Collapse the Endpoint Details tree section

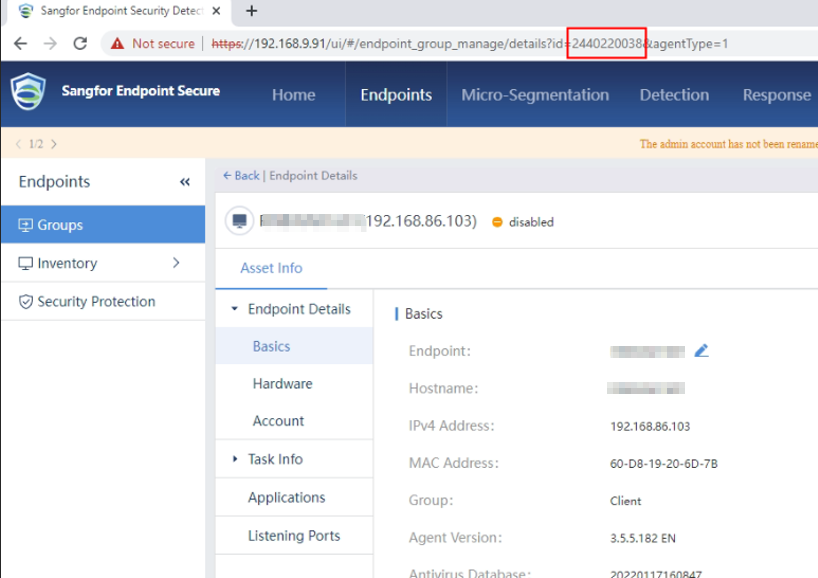point(235,309)
